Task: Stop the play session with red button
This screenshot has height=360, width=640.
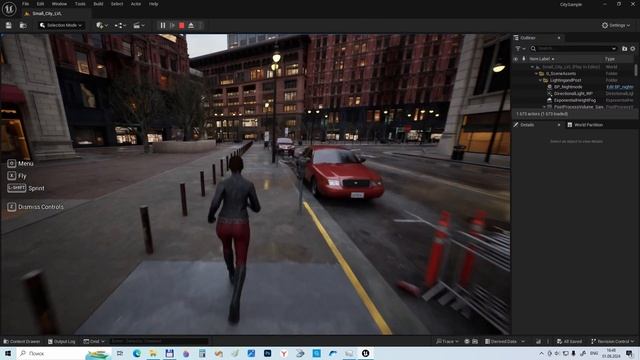Action: [x=182, y=25]
